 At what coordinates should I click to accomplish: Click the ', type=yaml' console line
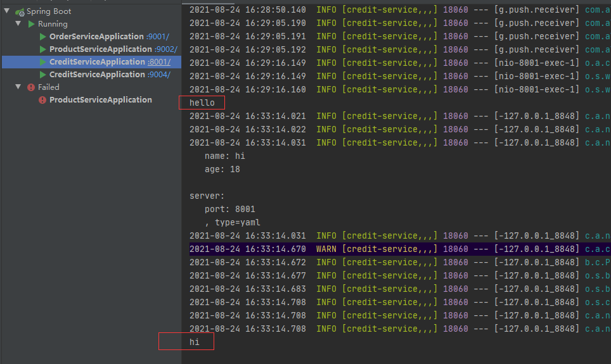coord(233,222)
